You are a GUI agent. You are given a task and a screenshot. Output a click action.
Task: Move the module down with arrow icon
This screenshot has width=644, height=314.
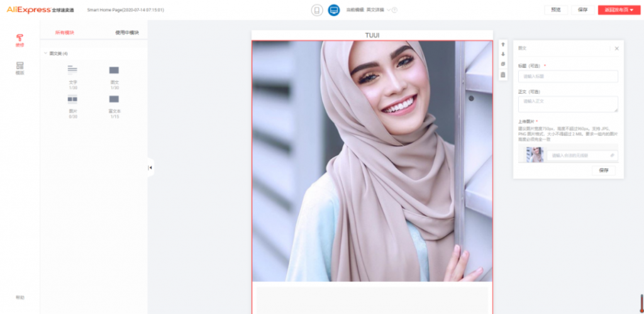click(502, 54)
